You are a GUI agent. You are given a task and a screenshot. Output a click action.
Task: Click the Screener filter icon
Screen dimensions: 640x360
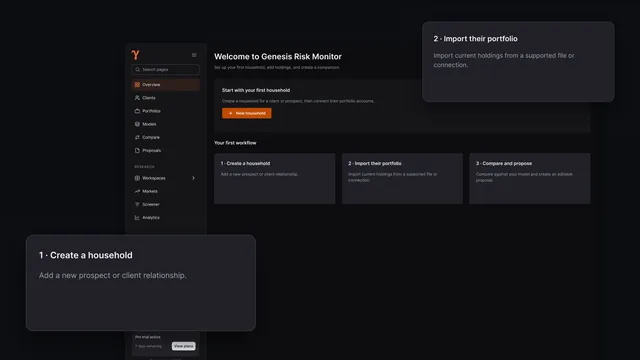[x=137, y=204]
